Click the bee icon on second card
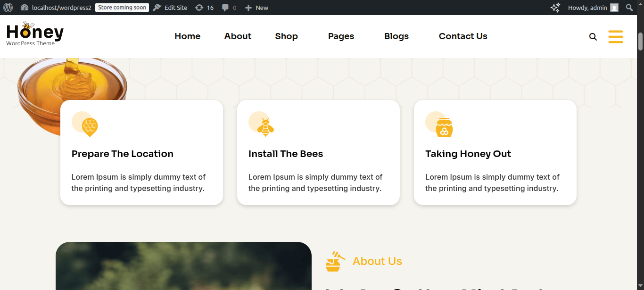Viewport: 644px width, 290px height. pos(265,127)
